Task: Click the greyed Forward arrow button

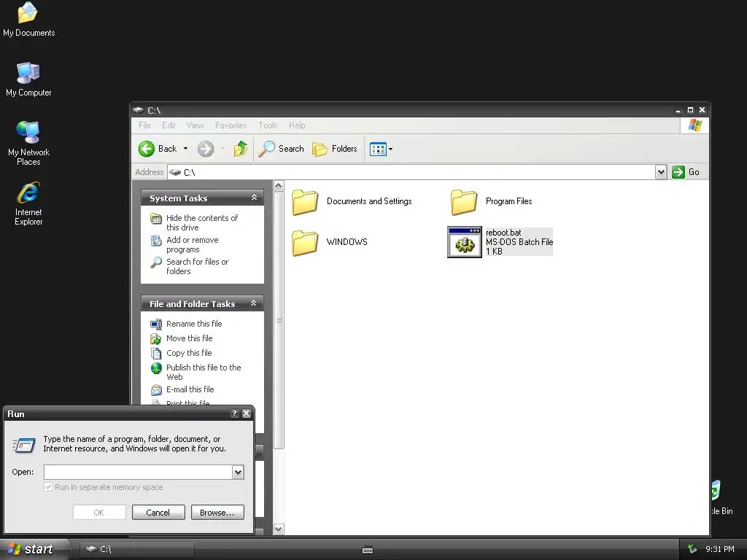Action: point(206,149)
